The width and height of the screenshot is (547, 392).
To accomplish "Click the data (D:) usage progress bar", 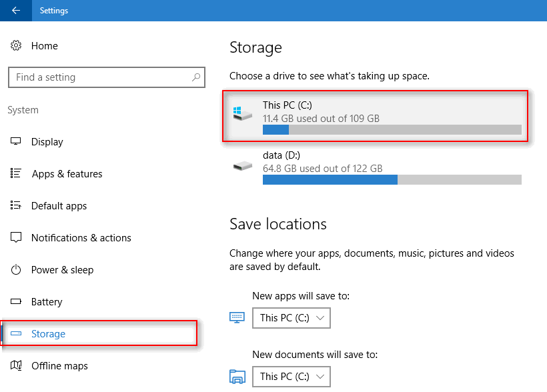I will click(x=392, y=179).
